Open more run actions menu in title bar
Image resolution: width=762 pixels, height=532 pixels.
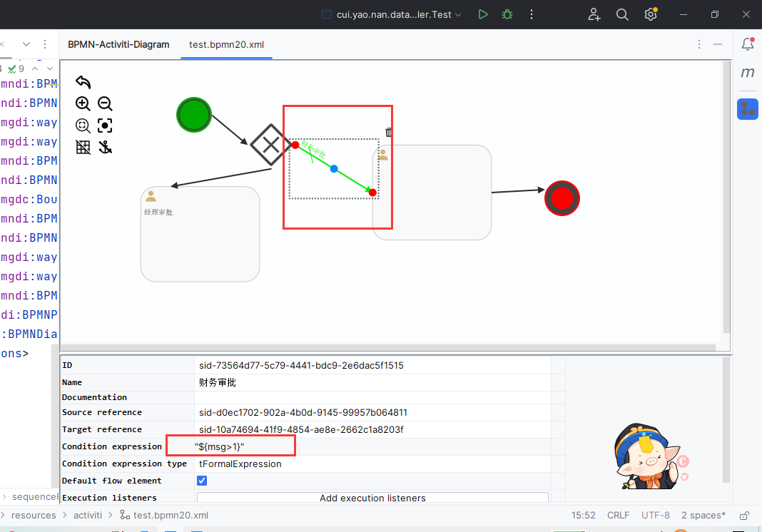pyautogui.click(x=531, y=14)
